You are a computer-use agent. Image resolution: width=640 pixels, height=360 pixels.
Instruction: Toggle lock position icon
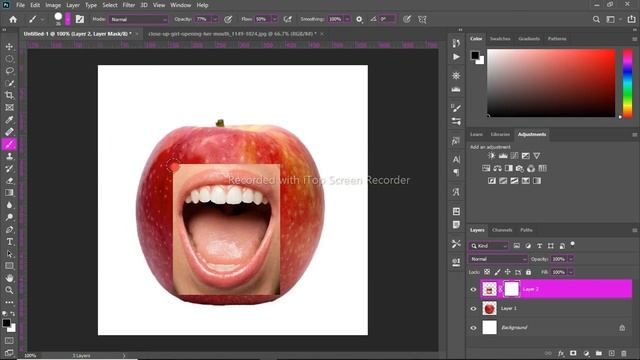coord(508,272)
